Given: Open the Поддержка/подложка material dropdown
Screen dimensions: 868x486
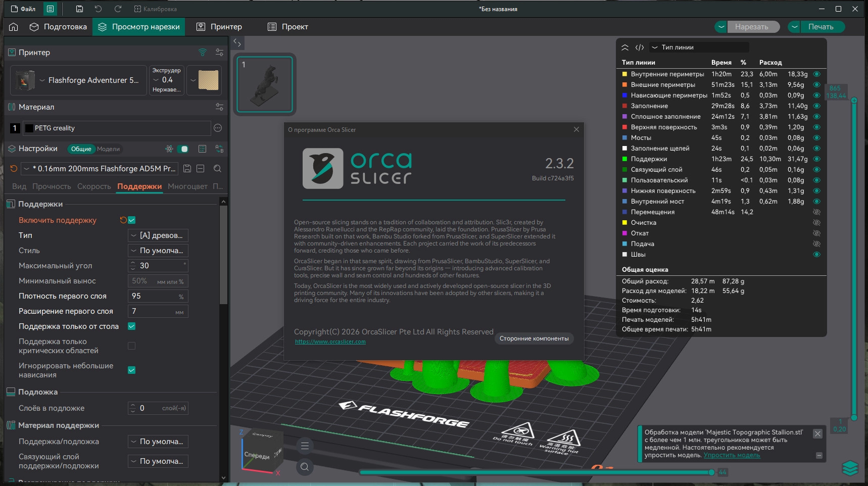Looking at the screenshot, I should tap(158, 442).
